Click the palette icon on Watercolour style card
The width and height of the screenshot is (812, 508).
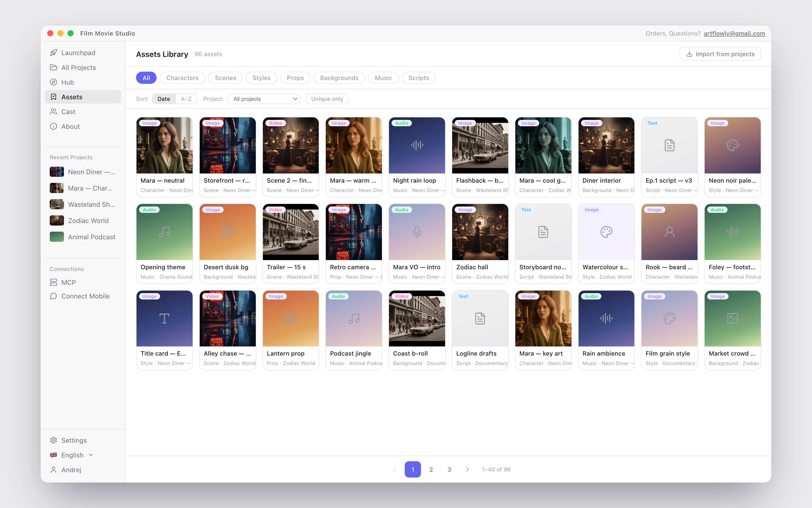[606, 232]
